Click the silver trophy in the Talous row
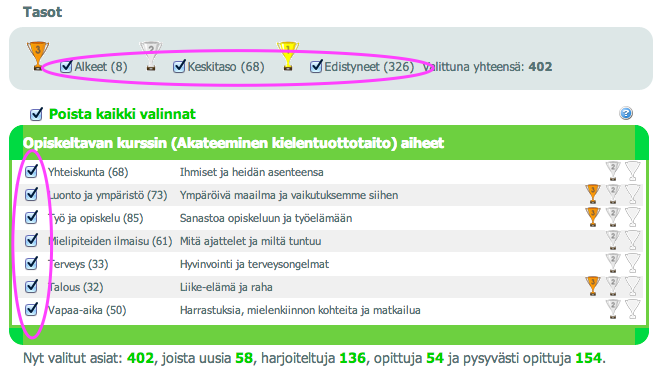Viewport: 662px width, 373px height. (x=613, y=286)
